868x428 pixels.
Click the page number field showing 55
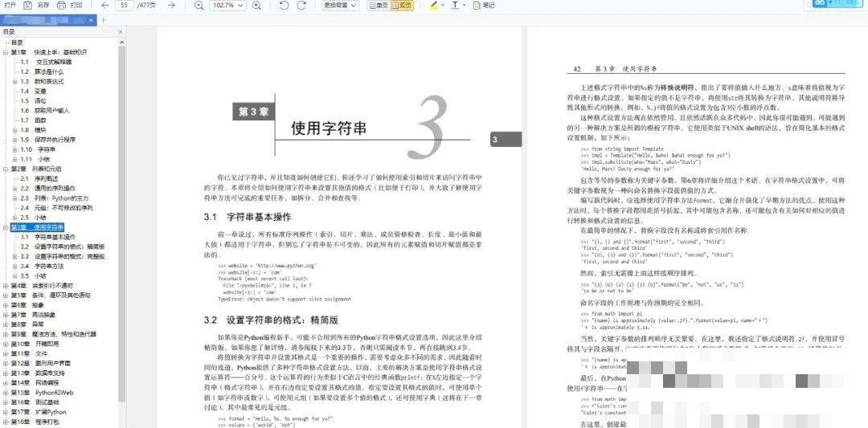125,5
